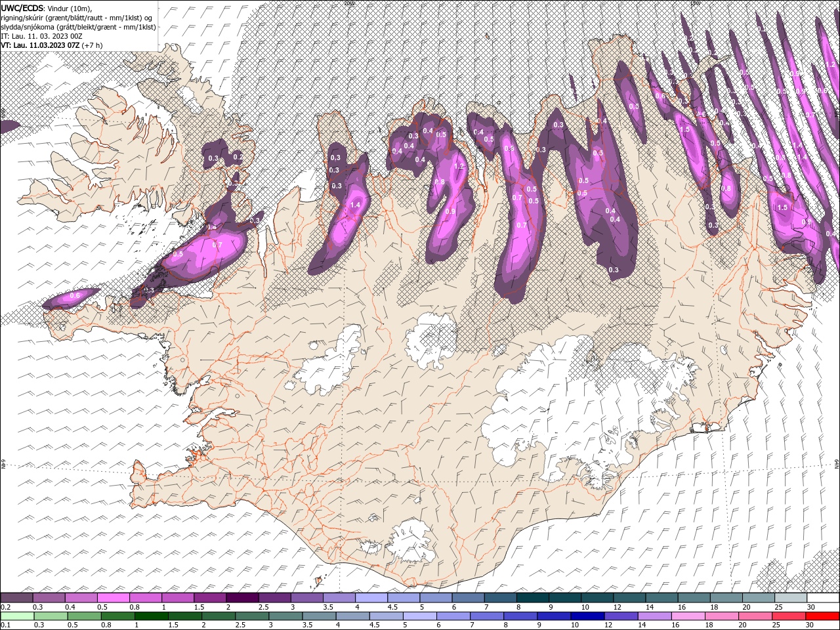840x630 pixels.
Task: Select the light violet swatch labeled 14 in bottom legend row
Action: (655, 616)
